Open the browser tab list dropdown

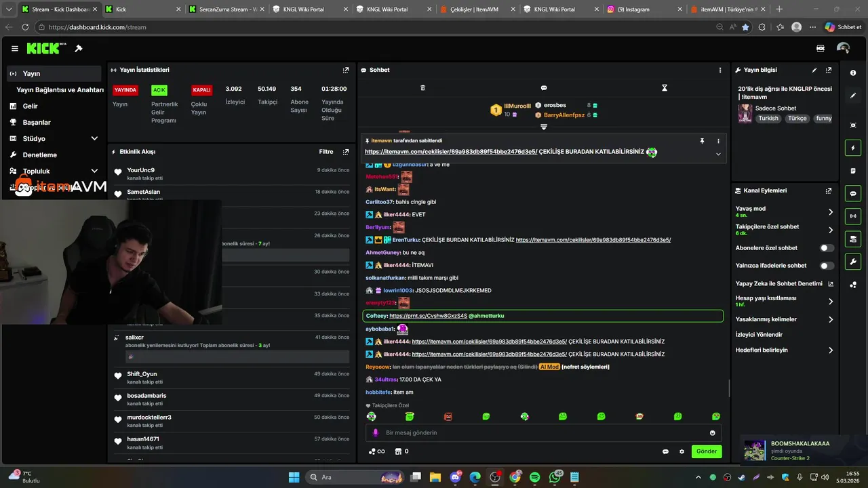pos(9,9)
